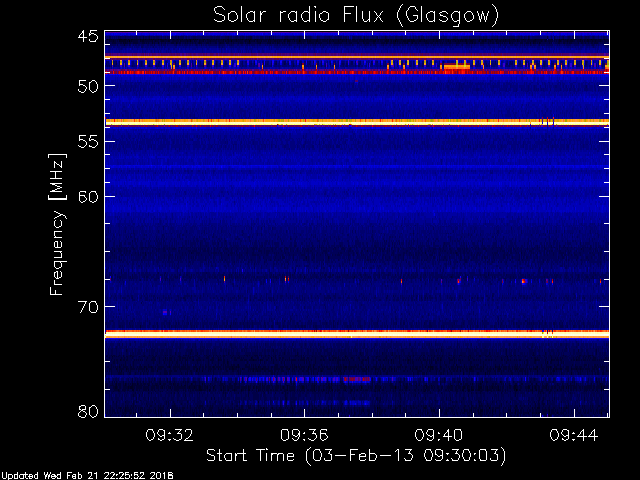Image resolution: width=640 pixels, height=480 pixels.
Task: Select the 'Frequency [MHz]' axis label
Action: click(x=57, y=224)
